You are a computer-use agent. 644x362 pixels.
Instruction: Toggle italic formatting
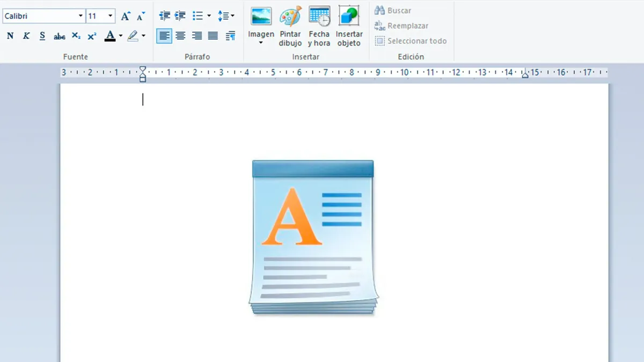[x=26, y=35]
